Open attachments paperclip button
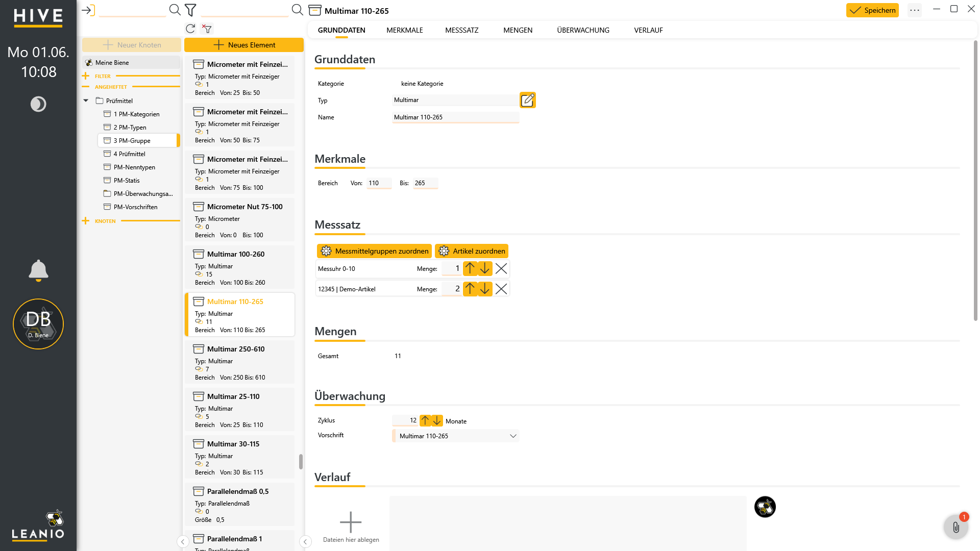The width and height of the screenshot is (980, 551). 955,527
